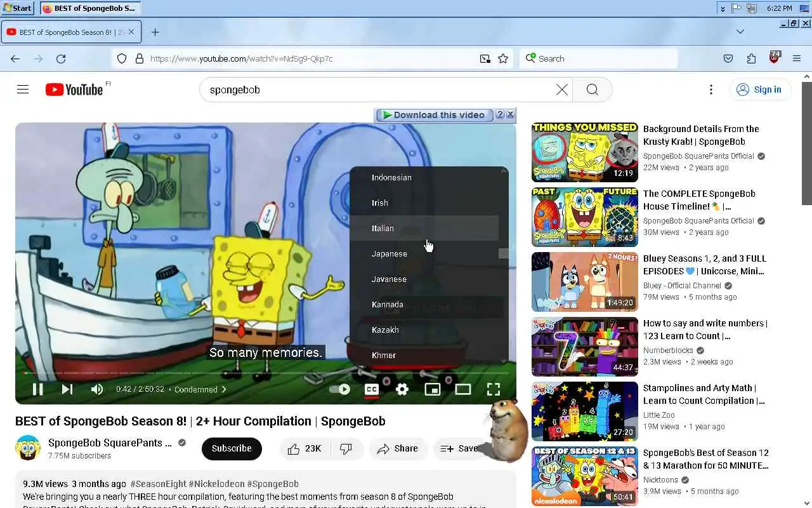
Task: Mute the video volume
Action: point(96,389)
